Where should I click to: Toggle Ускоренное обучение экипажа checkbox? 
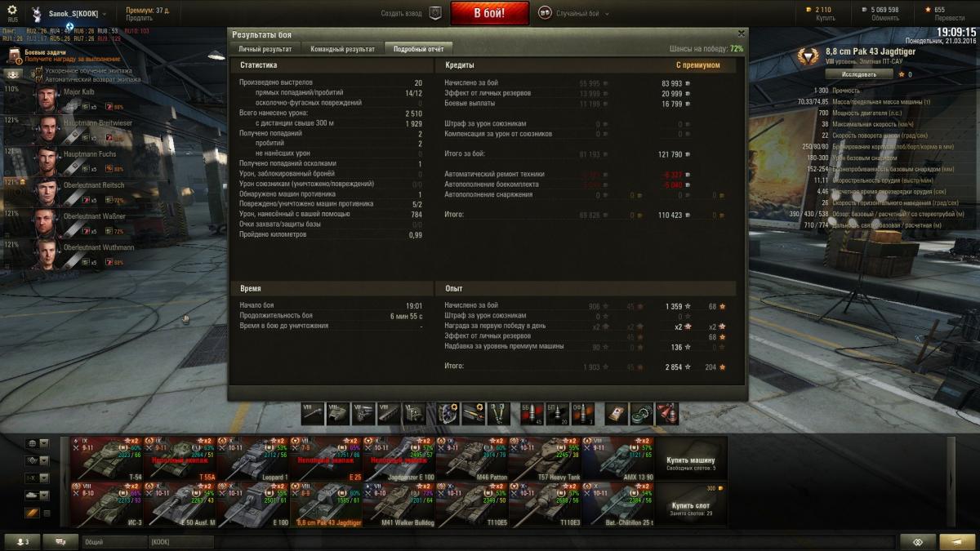38,72
